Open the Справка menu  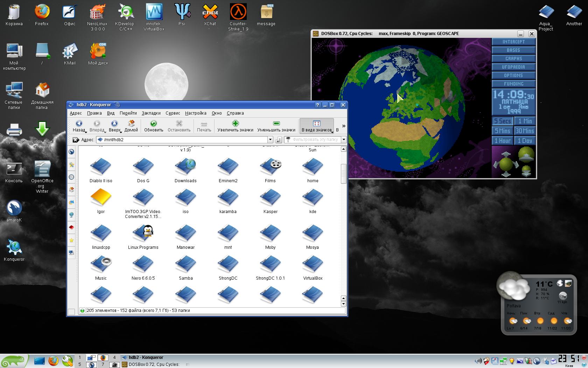[x=235, y=113]
